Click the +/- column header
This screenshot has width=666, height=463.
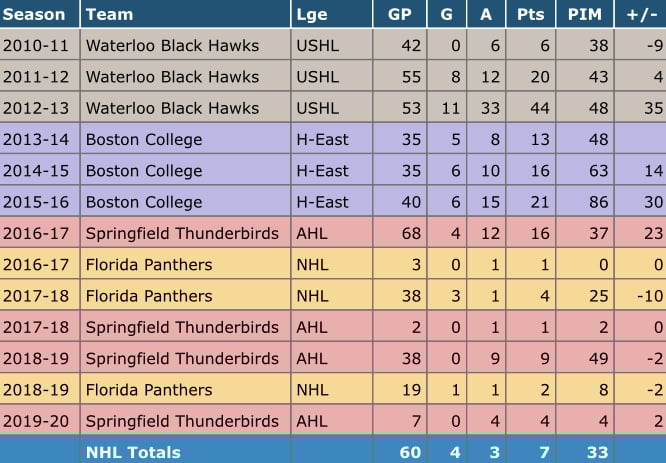coord(643,15)
